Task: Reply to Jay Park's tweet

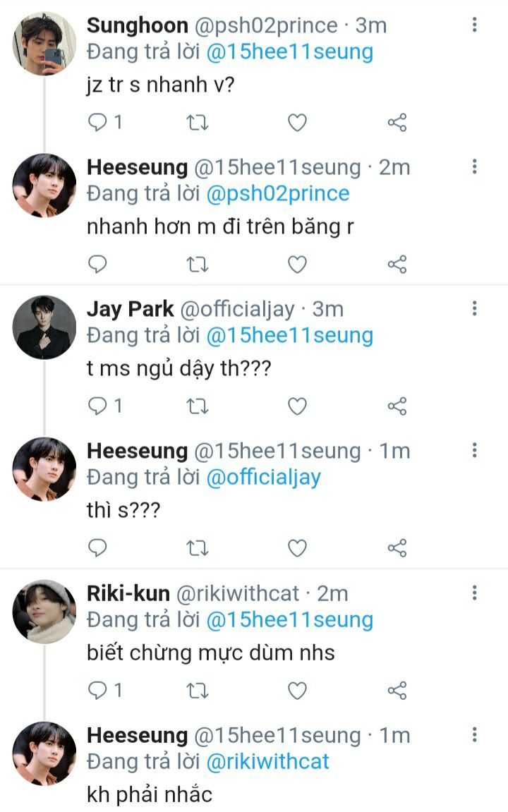Action: [98, 406]
